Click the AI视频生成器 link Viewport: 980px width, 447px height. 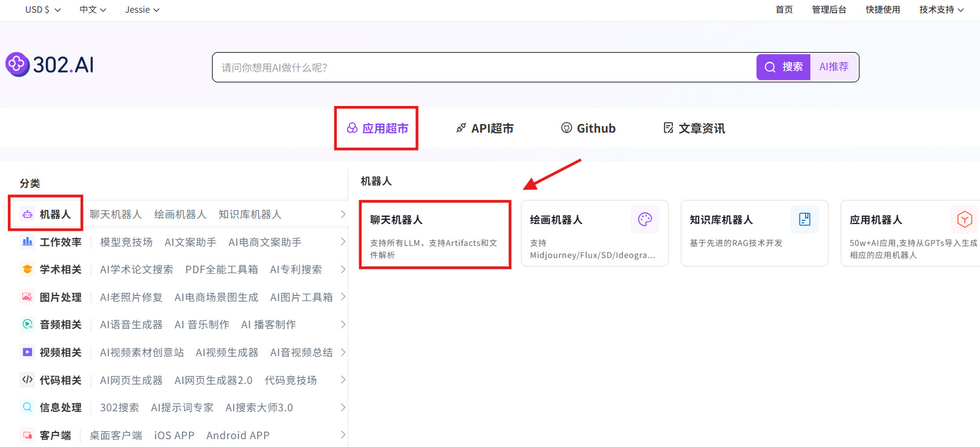pos(227,352)
